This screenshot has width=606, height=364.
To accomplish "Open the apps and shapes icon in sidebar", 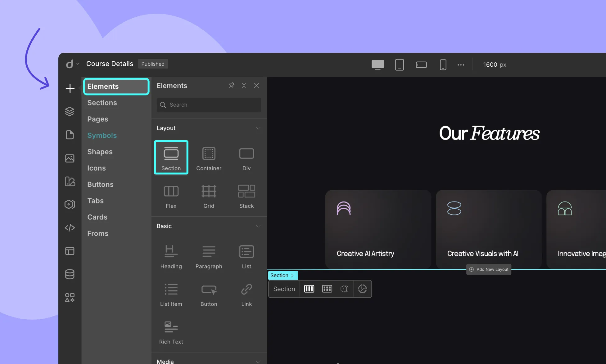I will tap(70, 298).
